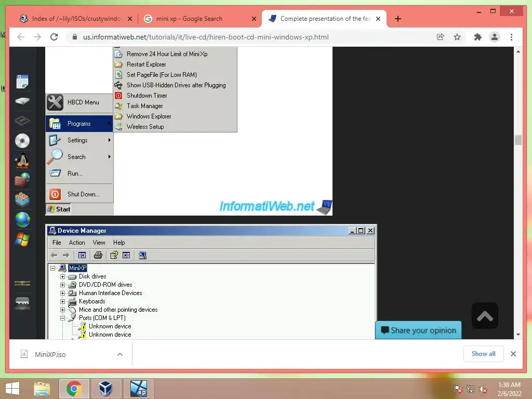The height and width of the screenshot is (399, 532).
Task: Click Show all downloads button
Action: click(484, 354)
